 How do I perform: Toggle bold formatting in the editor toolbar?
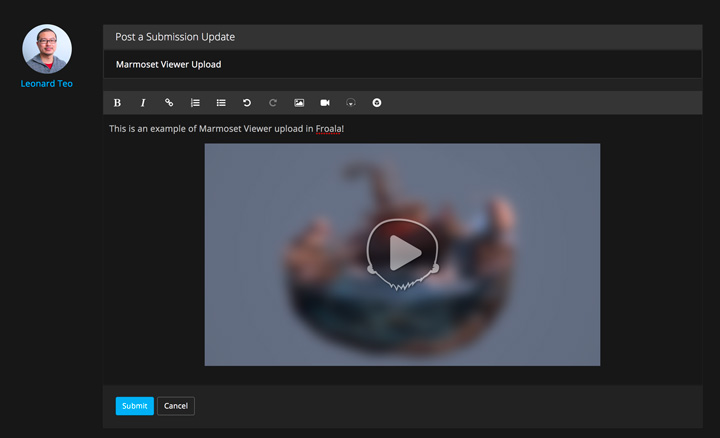coord(117,103)
